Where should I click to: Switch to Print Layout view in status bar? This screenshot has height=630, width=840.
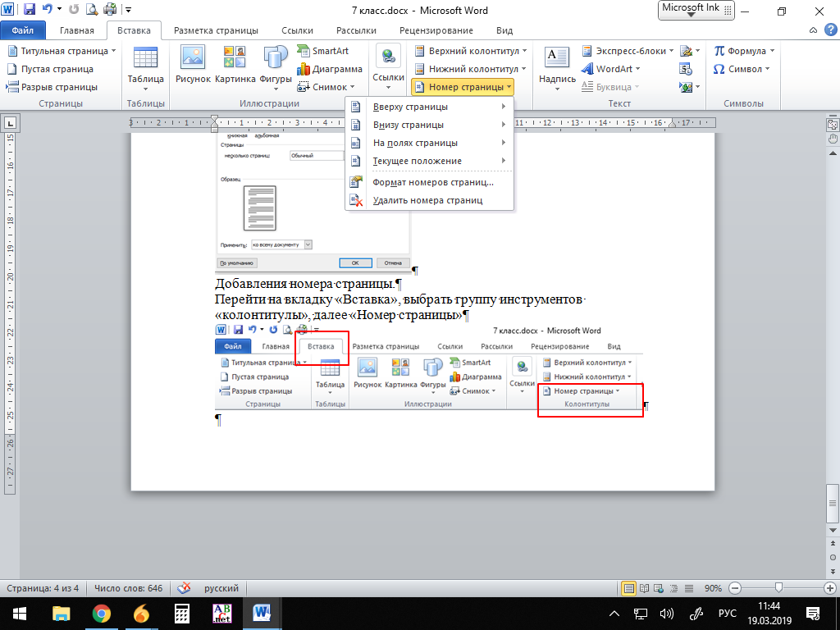point(629,588)
